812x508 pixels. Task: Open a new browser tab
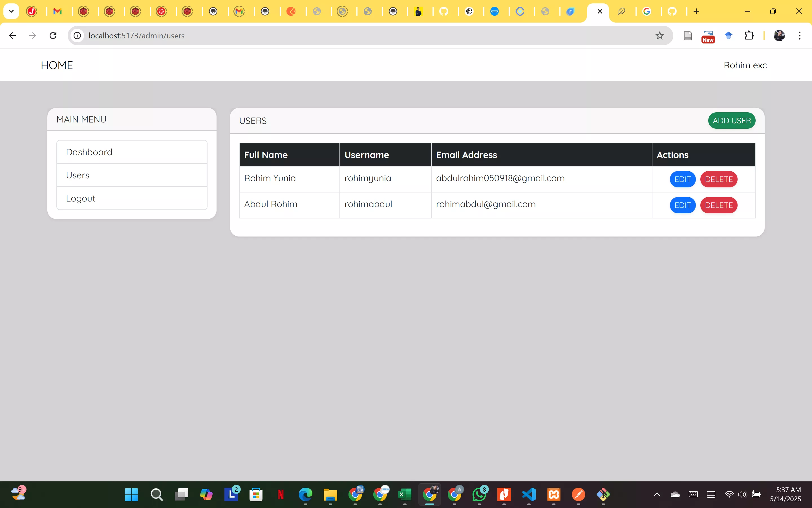coord(696,11)
